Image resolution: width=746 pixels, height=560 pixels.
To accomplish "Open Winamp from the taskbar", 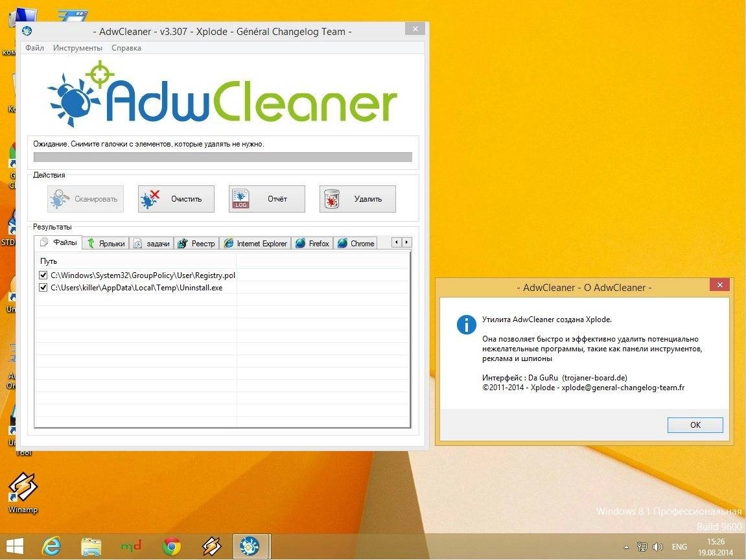I will [212, 546].
